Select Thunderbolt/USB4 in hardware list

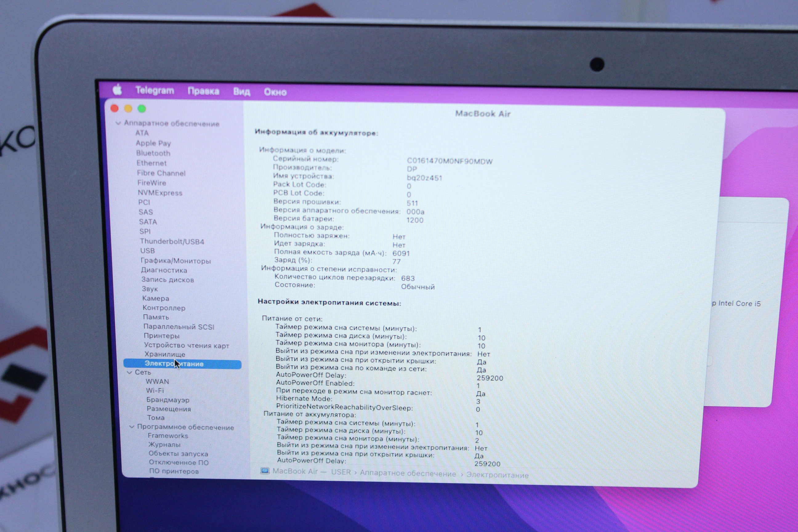[172, 242]
